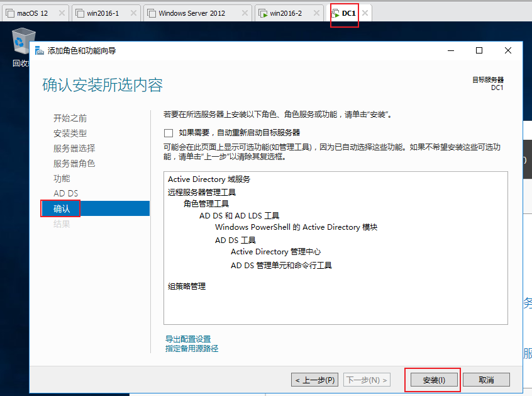Close the macOS 12 VM tab
The width and height of the screenshot is (532, 396).
62,13
